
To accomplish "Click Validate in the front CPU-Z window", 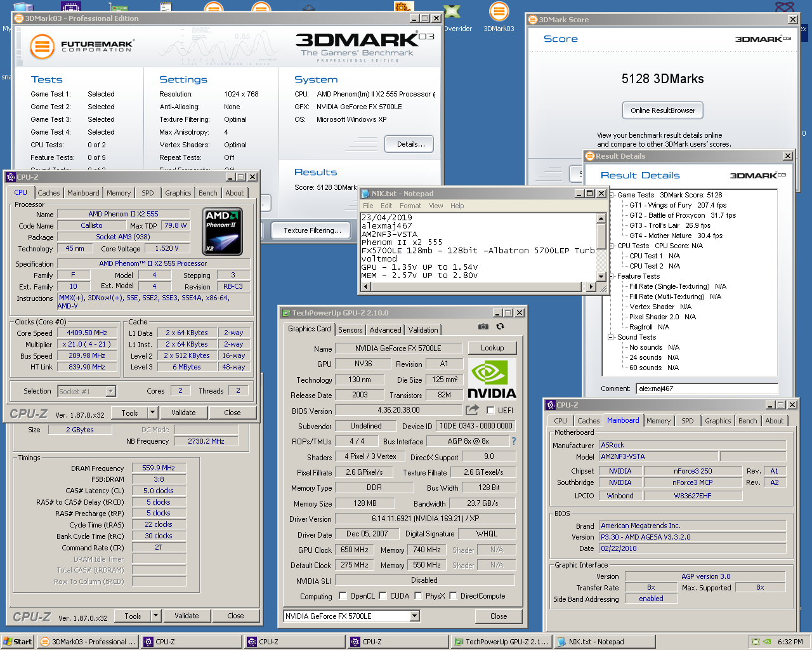I will click(x=183, y=413).
